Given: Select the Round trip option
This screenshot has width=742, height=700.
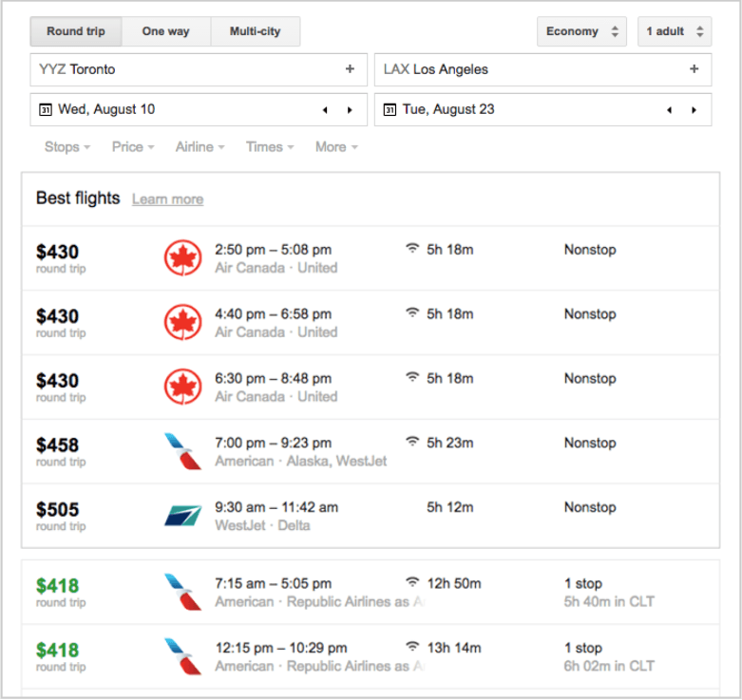Looking at the screenshot, I should pos(77,31).
